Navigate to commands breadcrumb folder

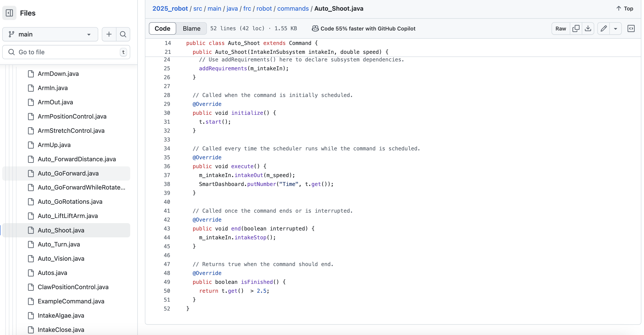coord(293,8)
